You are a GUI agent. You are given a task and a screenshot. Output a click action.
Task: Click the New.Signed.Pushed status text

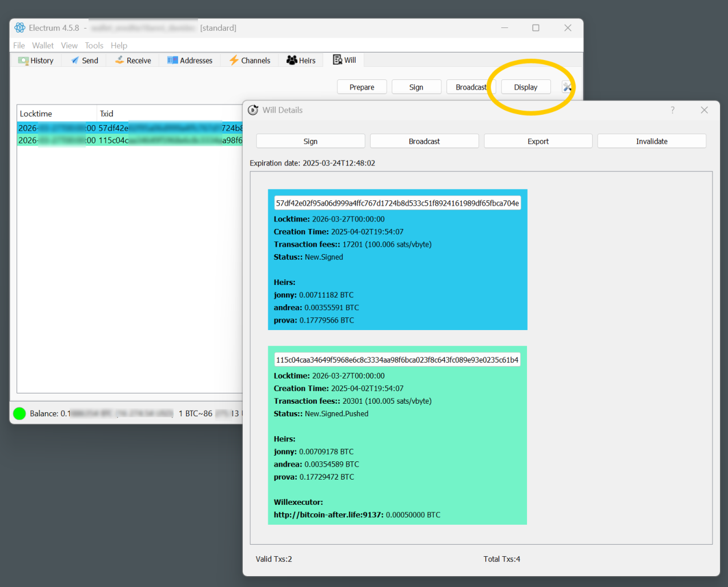(x=336, y=413)
